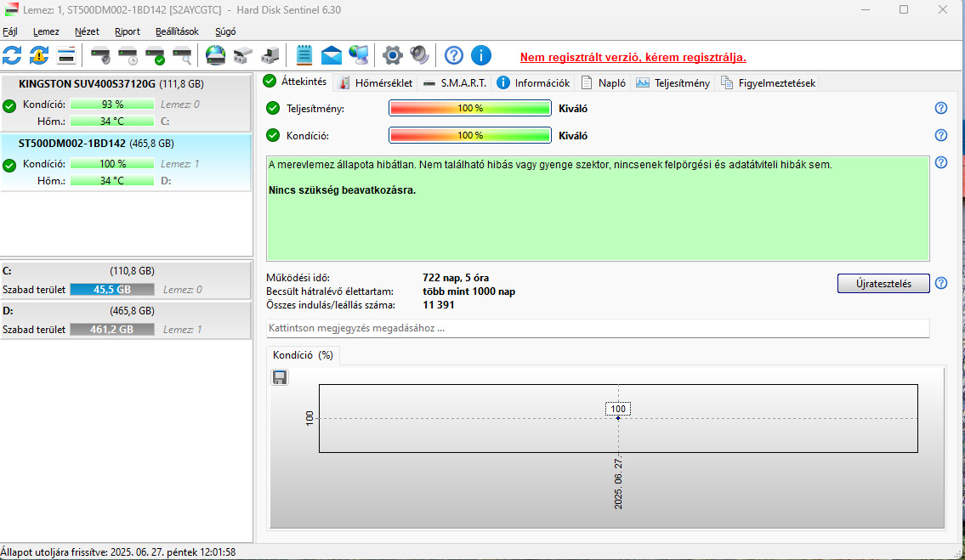Open the S.M.A.R.T. tab
The image size is (965, 560).
455,83
